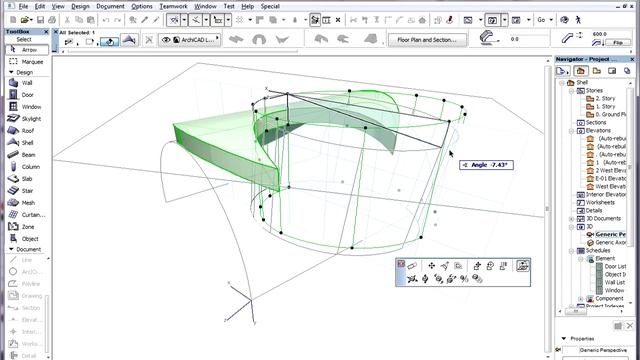
Task: Open the Special menu
Action: (270, 6)
